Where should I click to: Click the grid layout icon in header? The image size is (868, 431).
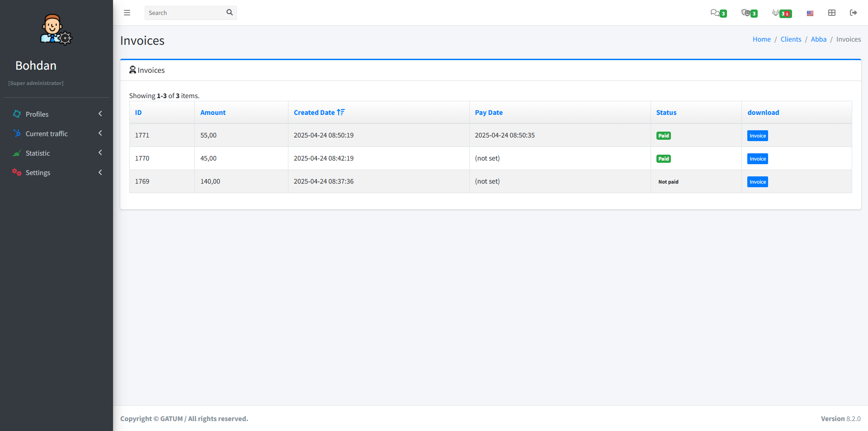click(832, 13)
